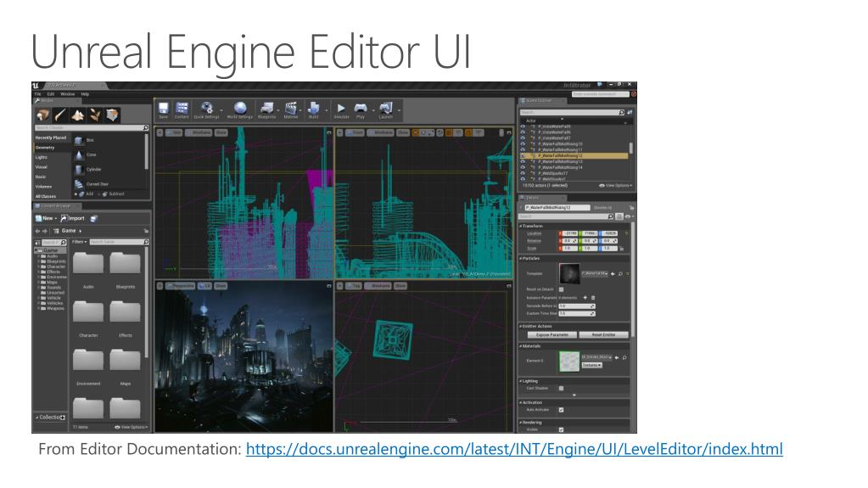Select the Landscape mode icon
Screen dimensions: 868x488
tap(77, 115)
